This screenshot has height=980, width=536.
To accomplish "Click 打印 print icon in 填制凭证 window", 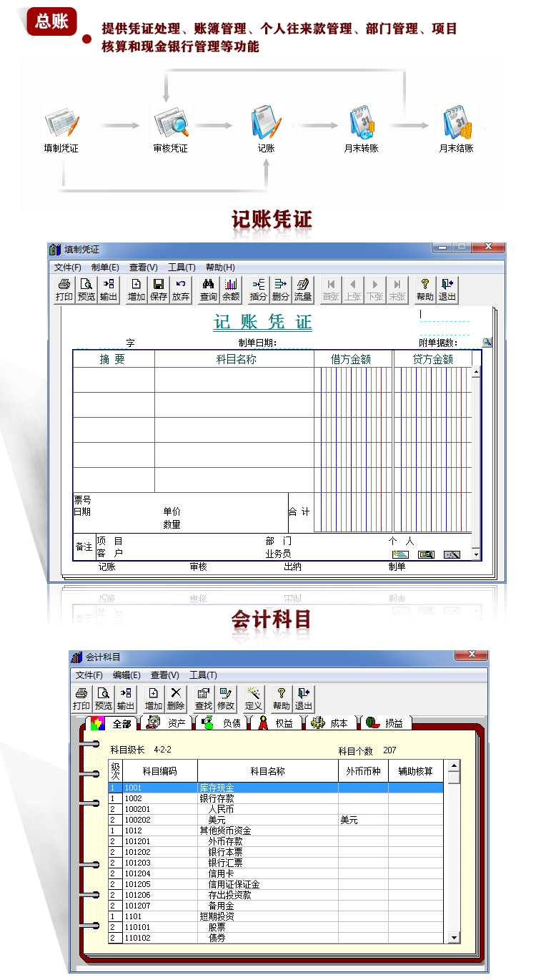I will tap(64, 290).
